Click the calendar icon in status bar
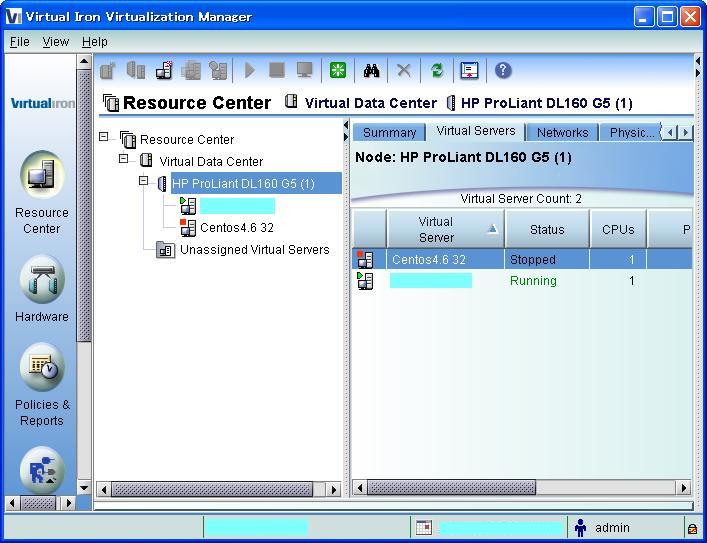Viewport: 707px width, 543px height. click(424, 527)
